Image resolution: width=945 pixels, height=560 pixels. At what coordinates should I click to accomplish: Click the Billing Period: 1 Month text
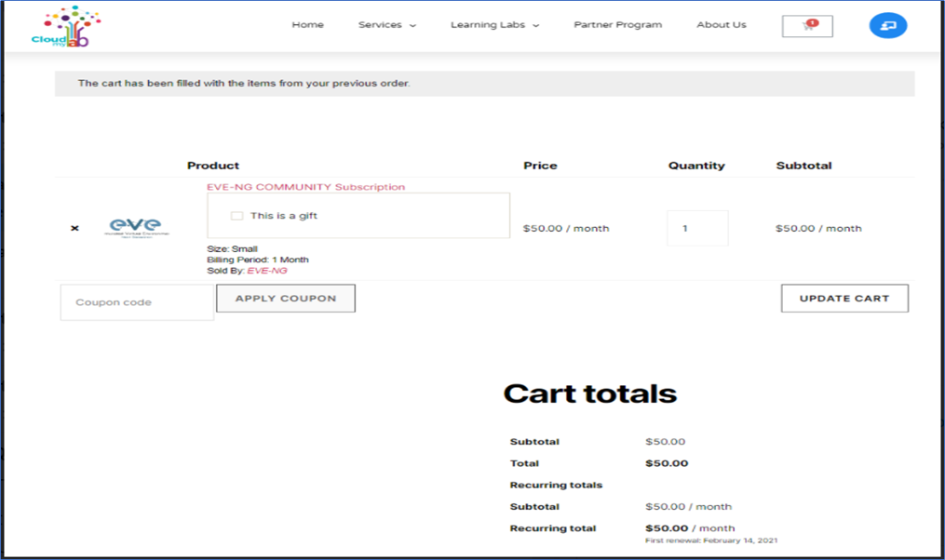click(257, 260)
